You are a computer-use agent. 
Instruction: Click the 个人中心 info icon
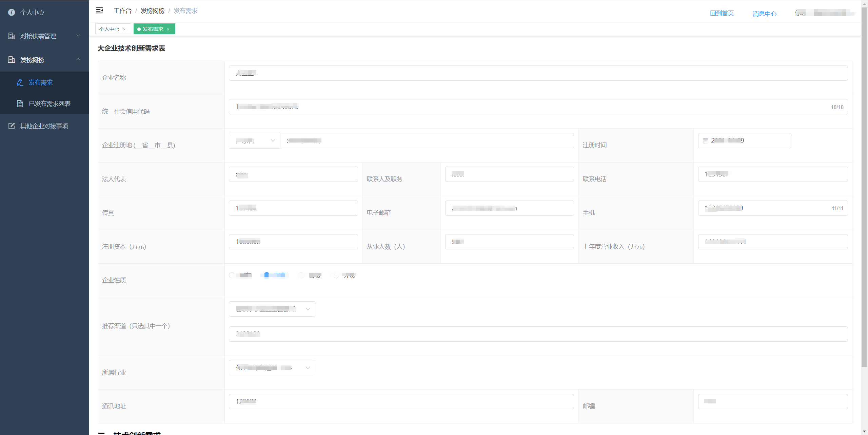12,12
